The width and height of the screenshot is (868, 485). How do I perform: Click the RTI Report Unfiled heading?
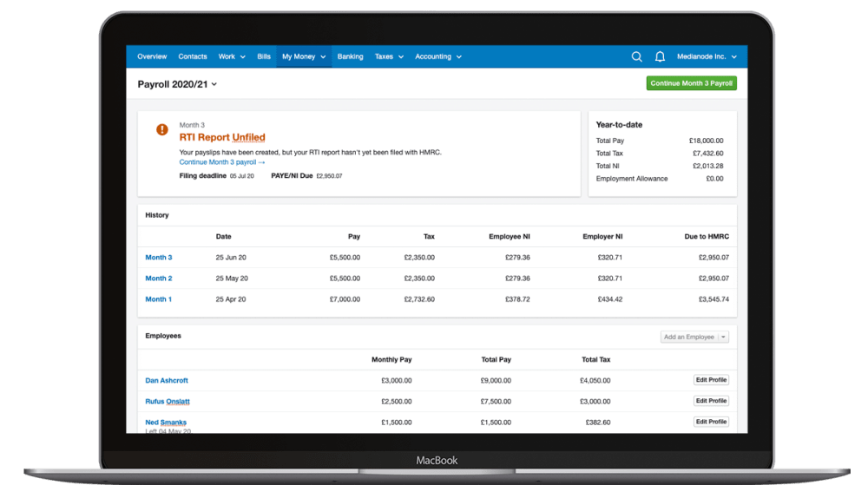tap(222, 137)
